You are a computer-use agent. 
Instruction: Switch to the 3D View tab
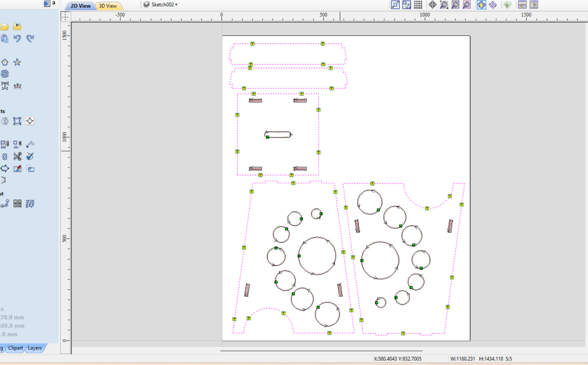(108, 6)
